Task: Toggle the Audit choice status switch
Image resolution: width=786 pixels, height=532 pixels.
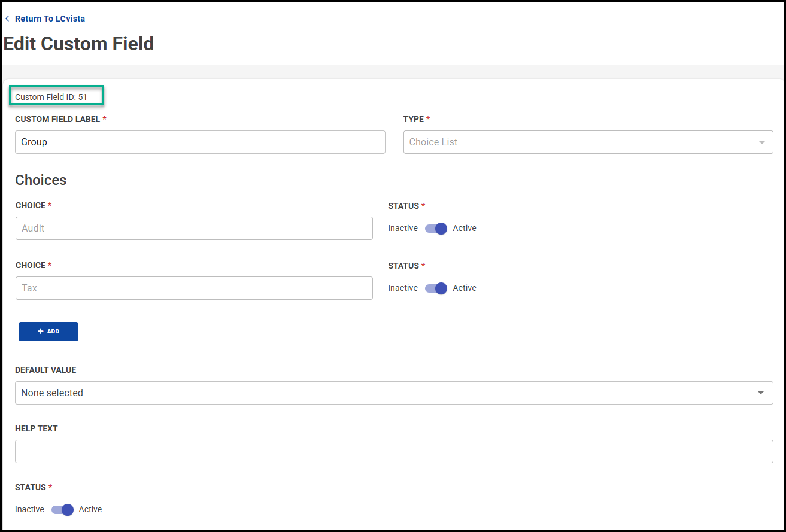Action: tap(436, 229)
